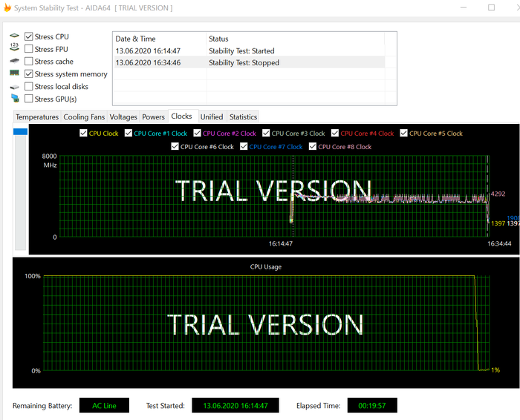Click the 1% CPU usage value label

click(x=495, y=370)
